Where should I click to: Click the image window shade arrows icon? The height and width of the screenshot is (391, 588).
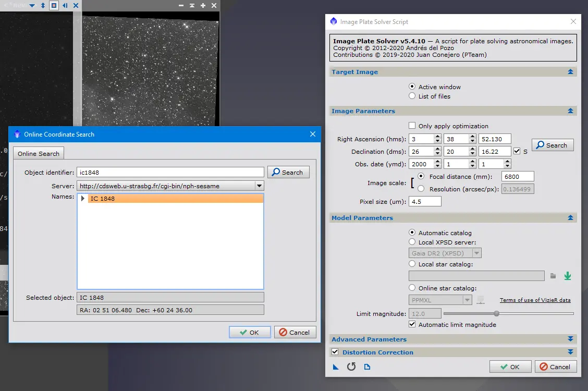43,5
